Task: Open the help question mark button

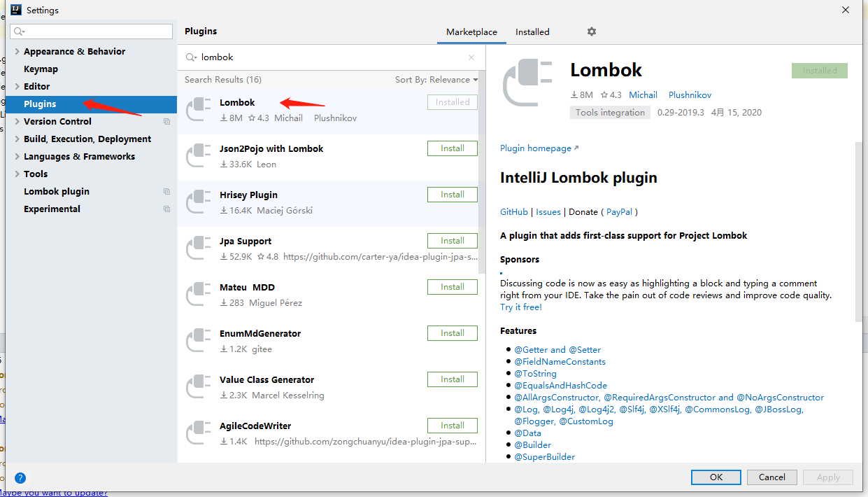Action: (x=20, y=478)
